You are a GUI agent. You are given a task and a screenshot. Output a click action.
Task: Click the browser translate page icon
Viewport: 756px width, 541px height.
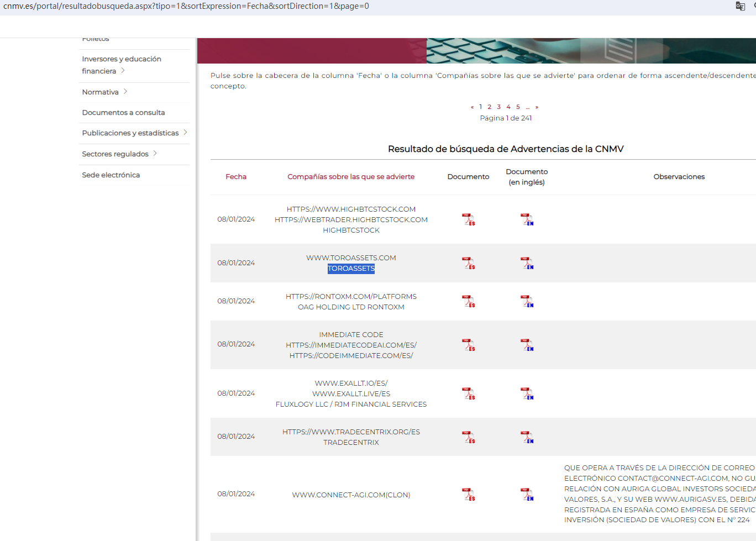coord(740,6)
